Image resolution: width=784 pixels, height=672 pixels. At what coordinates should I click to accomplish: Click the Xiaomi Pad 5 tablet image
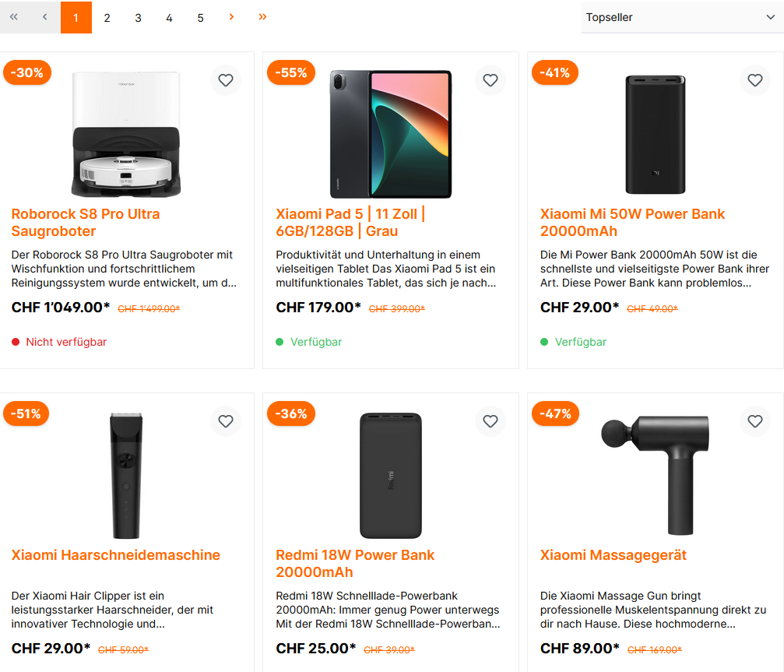click(x=391, y=134)
